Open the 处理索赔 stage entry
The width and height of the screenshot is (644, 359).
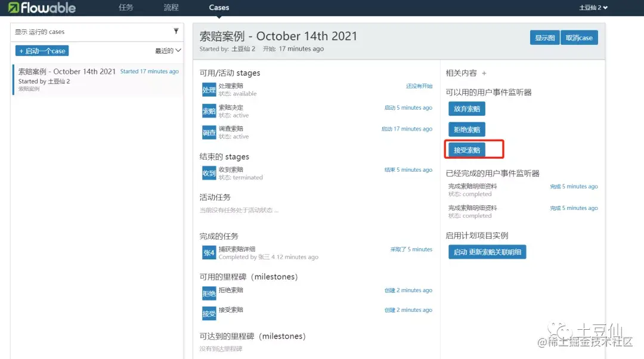click(317, 89)
